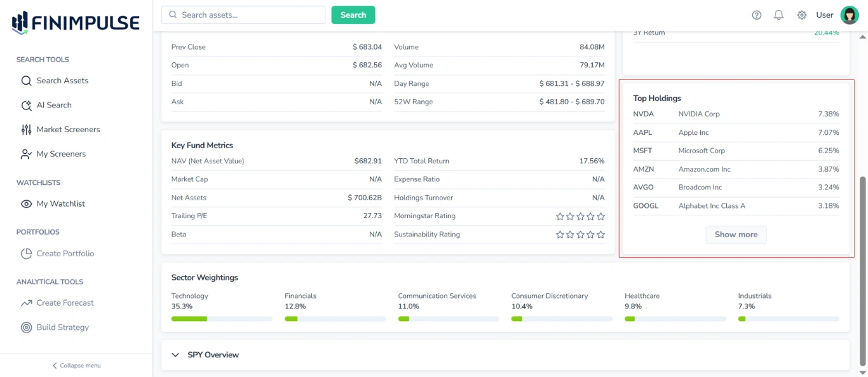
Task: Collapse the sidebar navigation menu
Action: click(76, 365)
